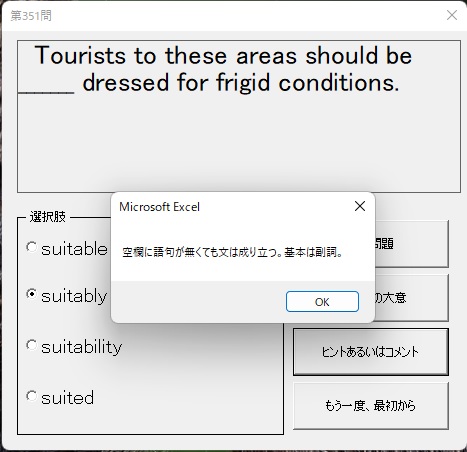The height and width of the screenshot is (452, 467).
Task: Select the "suitable" radio button
Action: coord(31,247)
